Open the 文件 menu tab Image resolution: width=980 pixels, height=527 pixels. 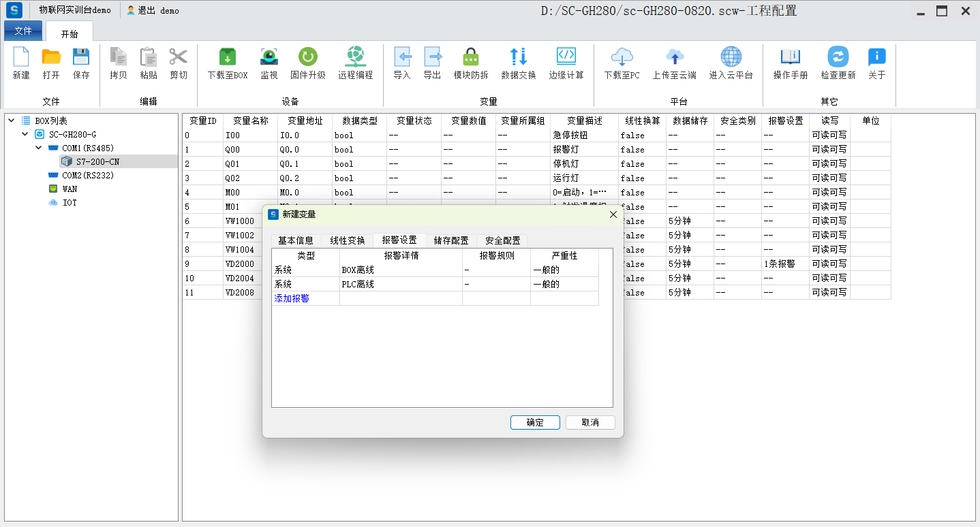(23, 31)
